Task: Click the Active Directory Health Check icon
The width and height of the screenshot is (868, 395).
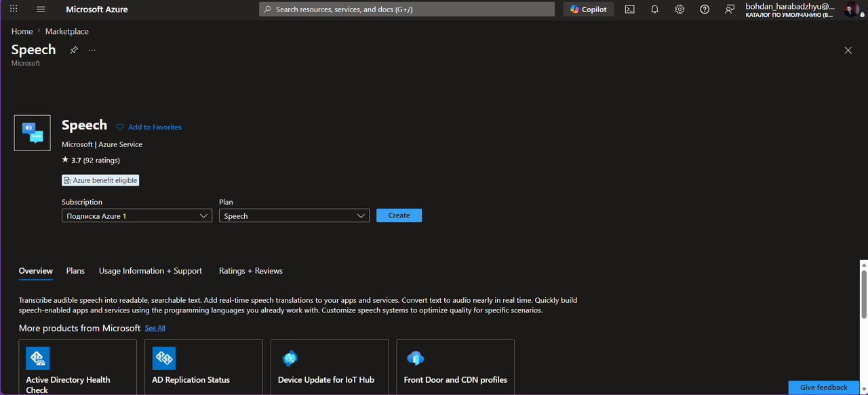Action: coord(38,358)
